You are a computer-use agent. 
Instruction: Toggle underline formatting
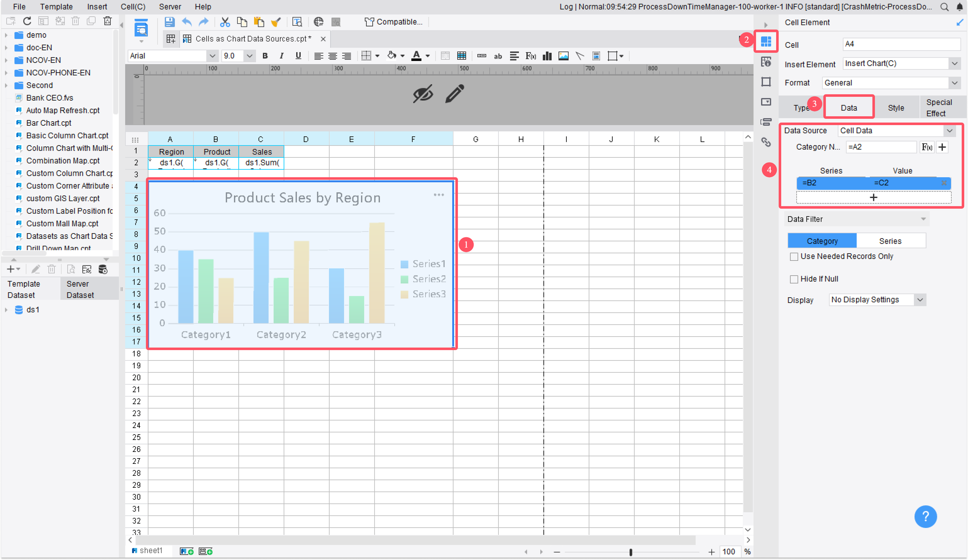[x=298, y=56]
